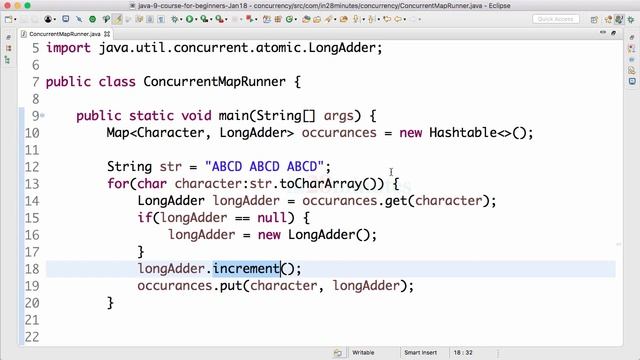Minimize the editor area
The image size is (640, 360).
pyautogui.click(x=603, y=32)
